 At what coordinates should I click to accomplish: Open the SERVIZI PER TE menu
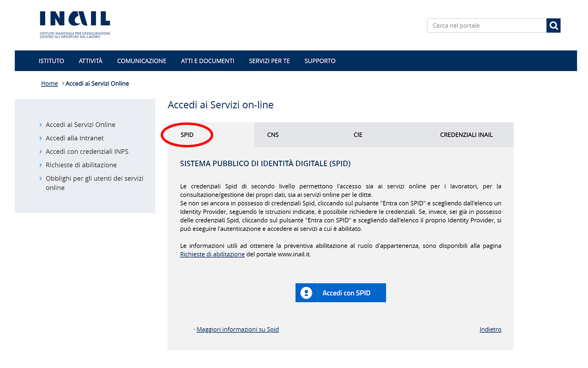click(x=269, y=61)
